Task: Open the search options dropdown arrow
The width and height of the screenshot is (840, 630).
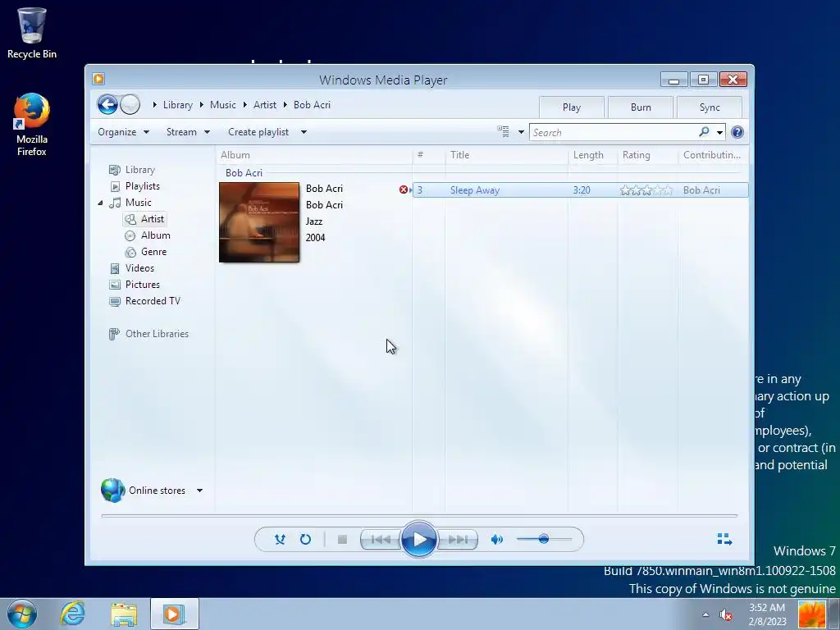Action: (719, 132)
